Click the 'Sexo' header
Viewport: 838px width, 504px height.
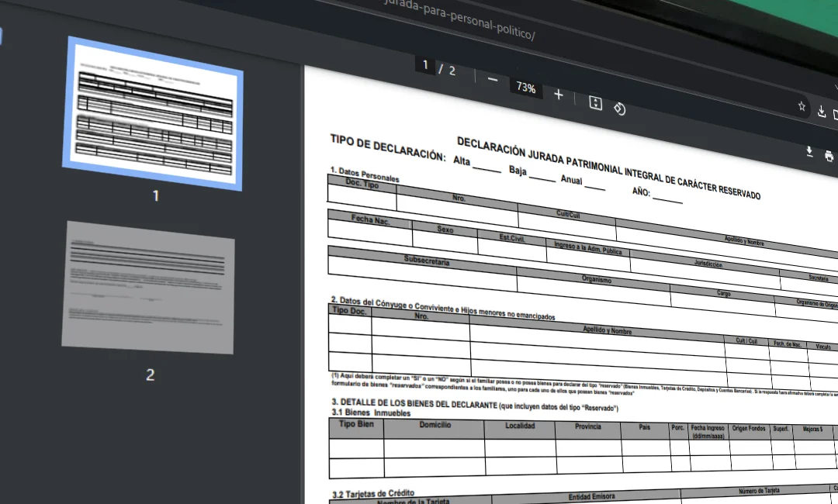[x=445, y=229]
